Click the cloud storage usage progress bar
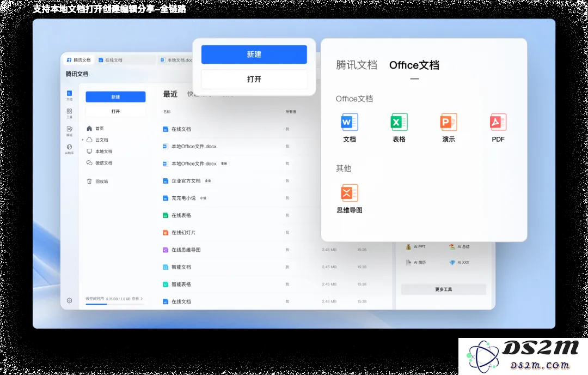The height and width of the screenshot is (375, 588). [114, 304]
